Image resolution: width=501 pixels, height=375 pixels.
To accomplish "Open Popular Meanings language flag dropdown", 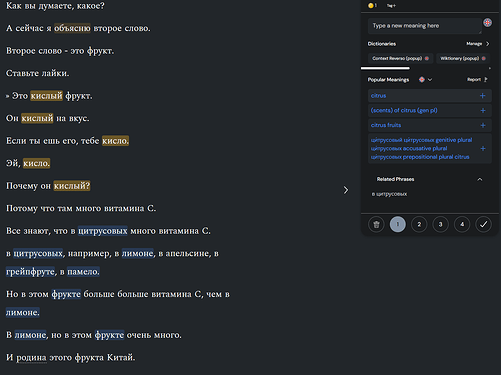I will click(x=425, y=80).
